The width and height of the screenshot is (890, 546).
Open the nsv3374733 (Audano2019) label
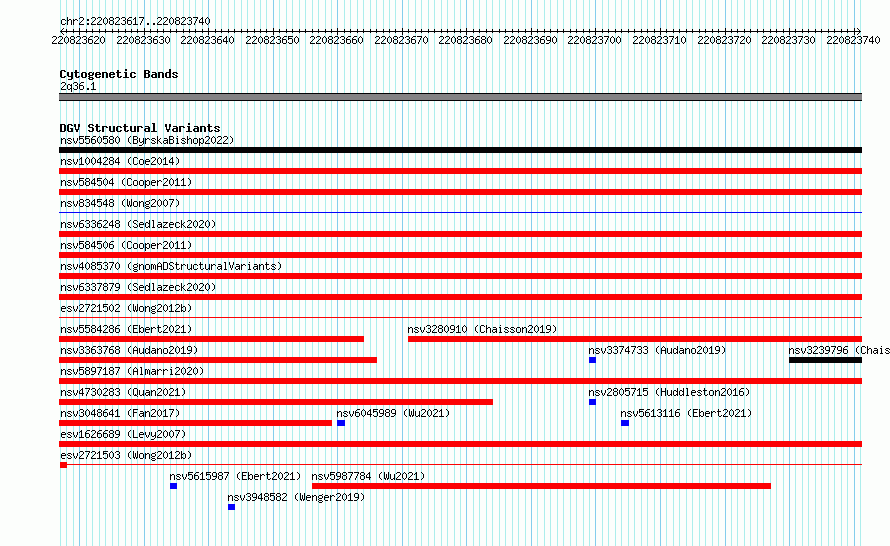pos(657,350)
